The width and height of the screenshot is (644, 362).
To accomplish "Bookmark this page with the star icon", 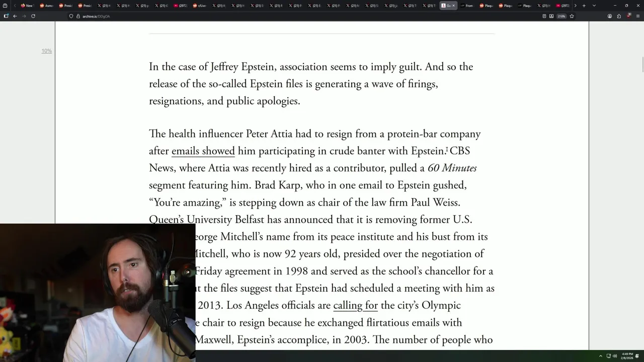I will (x=572, y=16).
